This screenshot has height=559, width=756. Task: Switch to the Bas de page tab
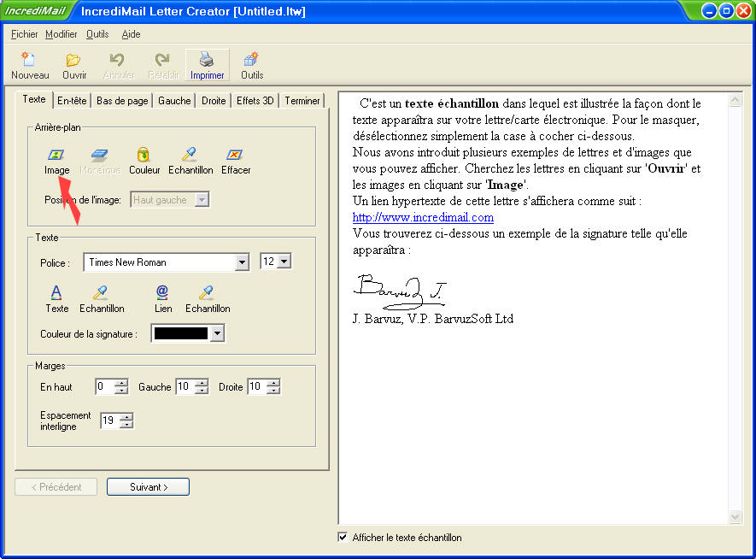coord(122,101)
